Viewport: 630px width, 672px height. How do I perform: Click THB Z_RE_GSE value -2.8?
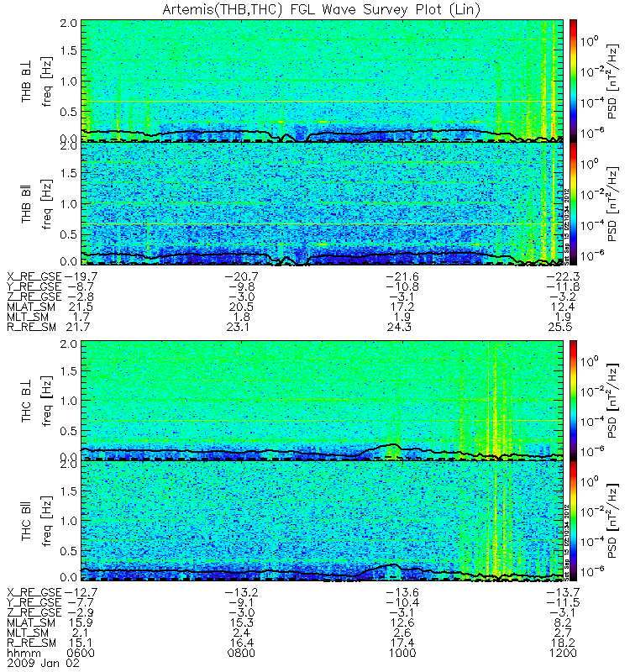point(81,297)
